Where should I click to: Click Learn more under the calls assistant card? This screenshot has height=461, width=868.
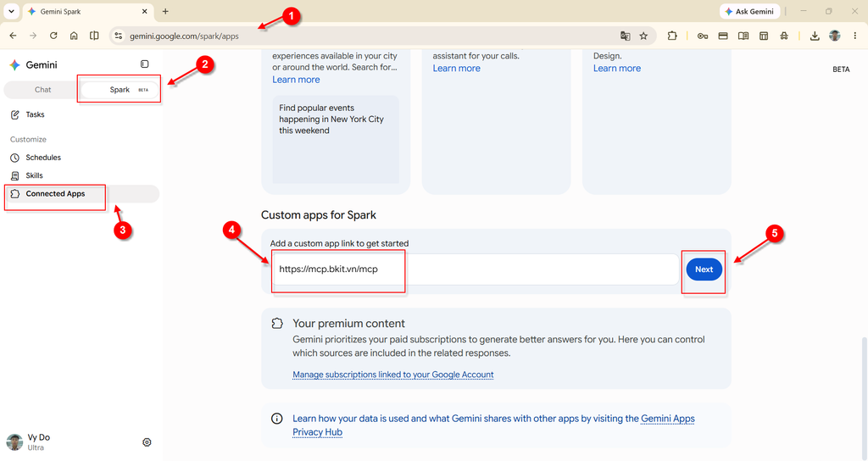point(457,69)
